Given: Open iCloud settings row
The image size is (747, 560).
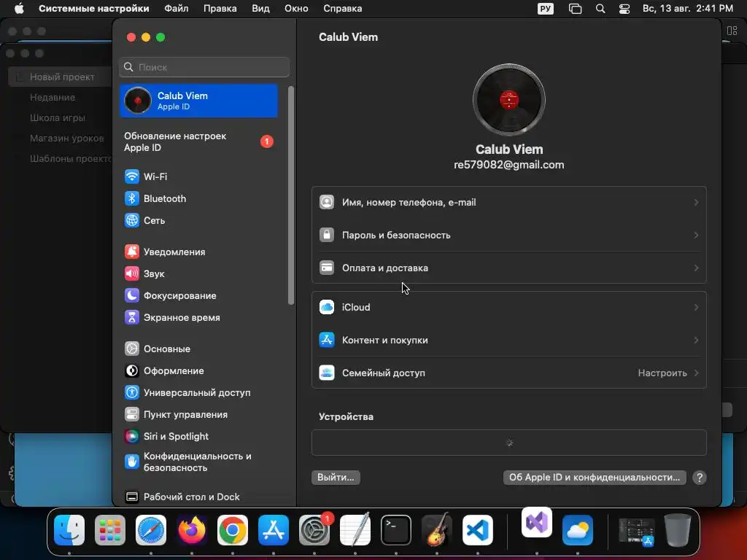Looking at the screenshot, I should coord(508,308).
